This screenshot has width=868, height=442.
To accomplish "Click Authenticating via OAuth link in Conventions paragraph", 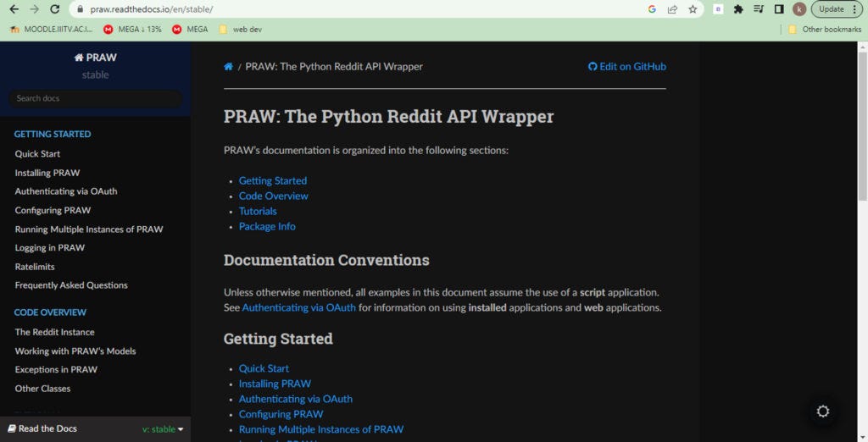I will pyautogui.click(x=299, y=307).
